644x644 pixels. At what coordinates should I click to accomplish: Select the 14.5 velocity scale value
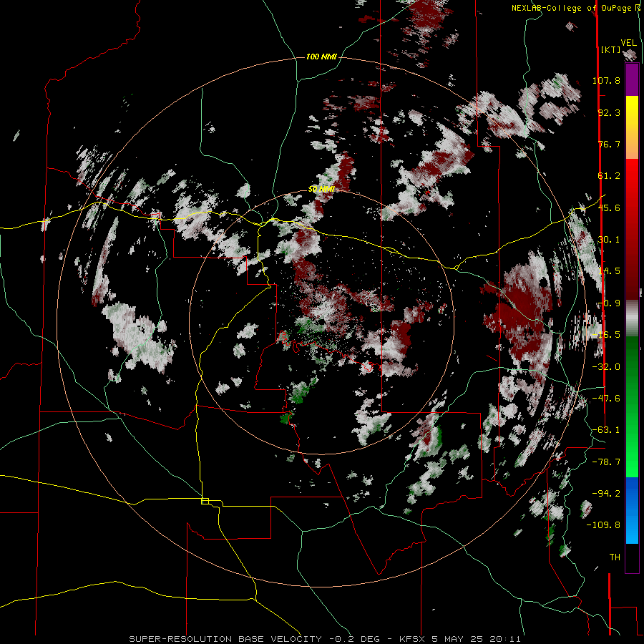coord(609,271)
